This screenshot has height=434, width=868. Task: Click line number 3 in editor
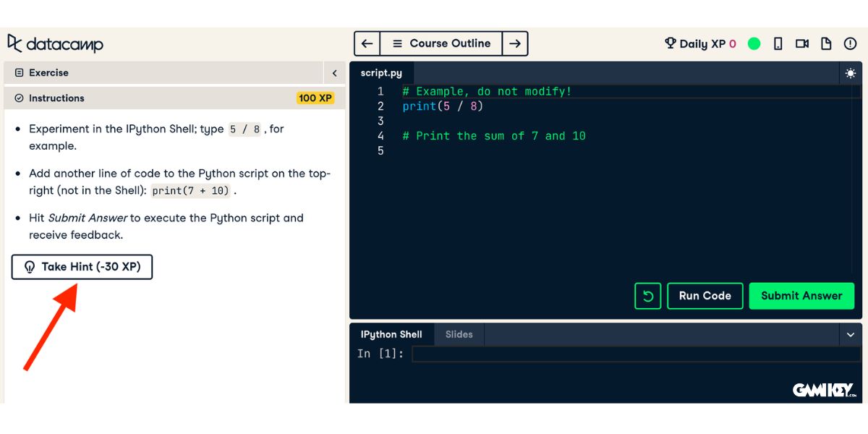pos(380,121)
